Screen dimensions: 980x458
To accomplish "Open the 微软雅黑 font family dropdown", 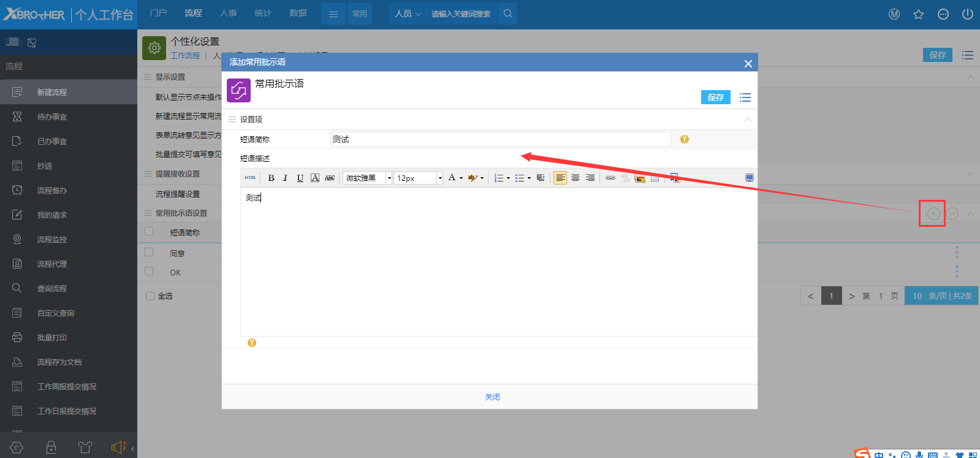I will pyautogui.click(x=389, y=178).
